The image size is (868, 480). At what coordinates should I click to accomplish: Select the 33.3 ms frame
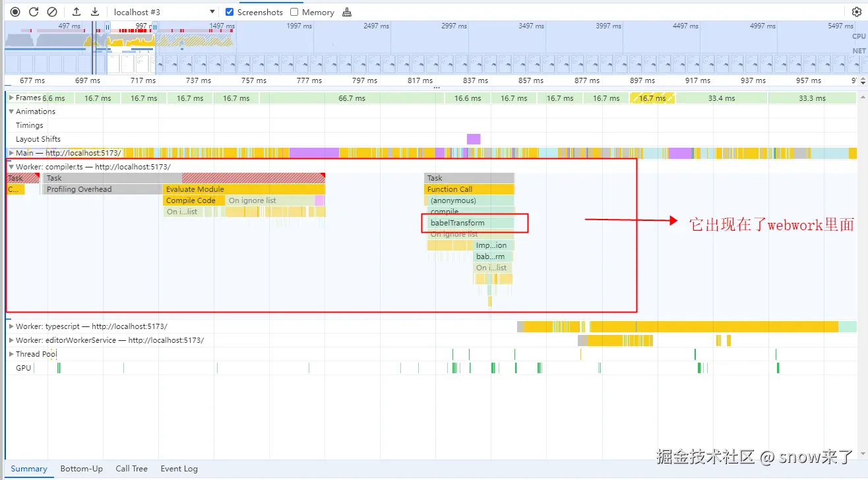tap(812, 98)
